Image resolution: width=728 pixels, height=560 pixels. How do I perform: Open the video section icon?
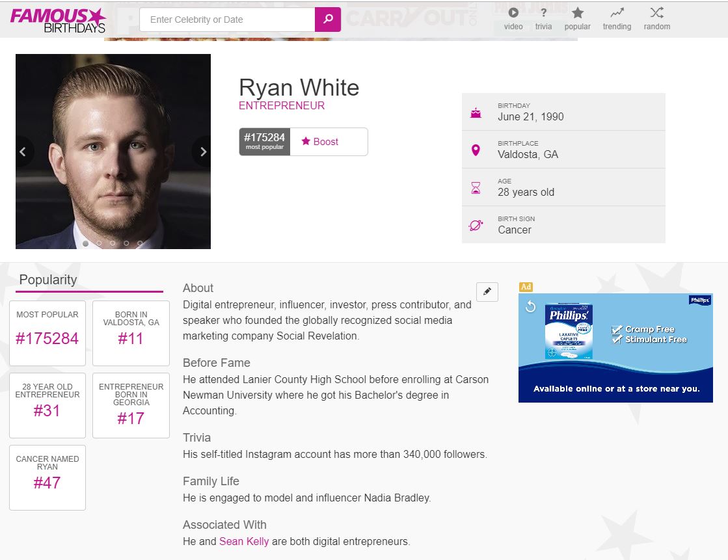(x=513, y=12)
